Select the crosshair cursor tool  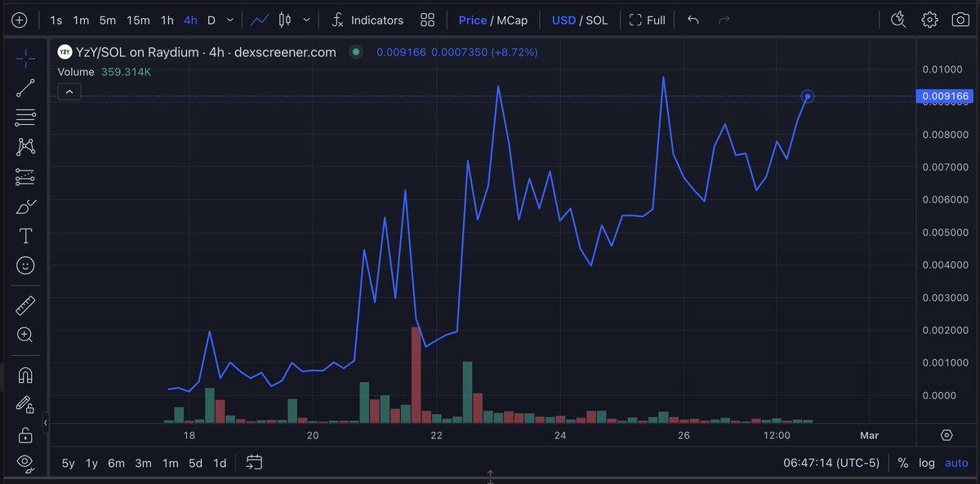25,58
